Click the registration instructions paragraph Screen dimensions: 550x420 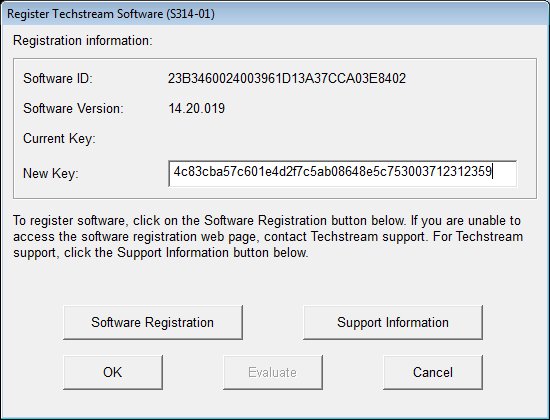268,236
